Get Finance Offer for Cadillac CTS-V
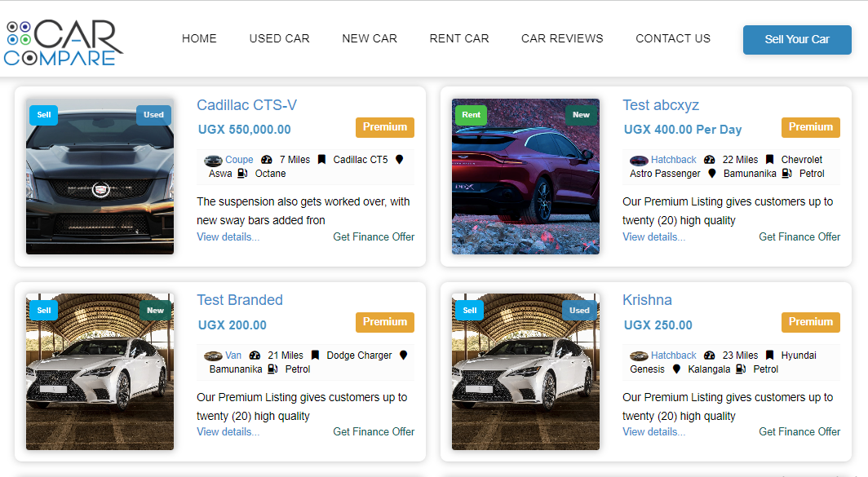The image size is (868, 477). (374, 236)
